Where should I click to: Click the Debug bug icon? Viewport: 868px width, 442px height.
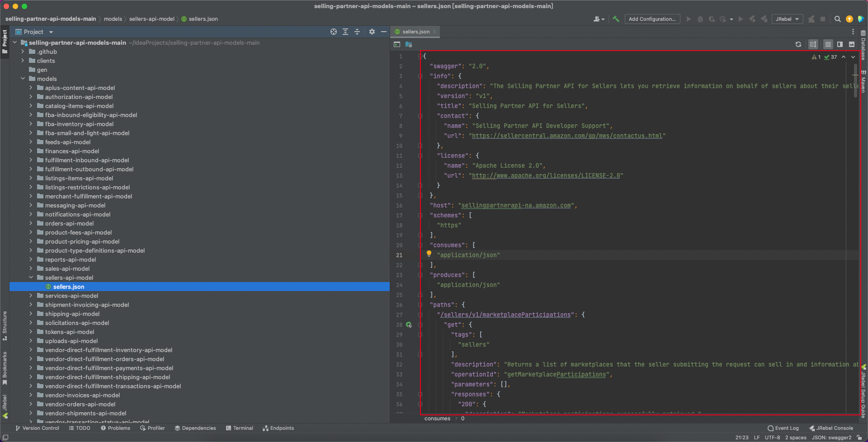pyautogui.click(x=700, y=19)
